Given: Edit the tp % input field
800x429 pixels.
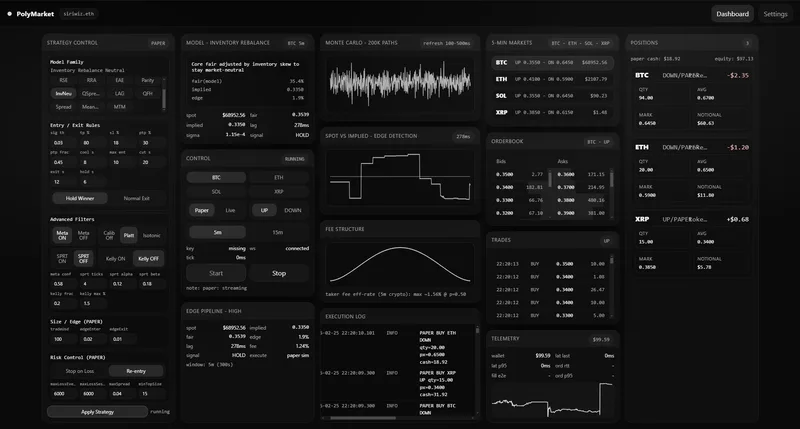Looking at the screenshot, I should [x=91, y=143].
